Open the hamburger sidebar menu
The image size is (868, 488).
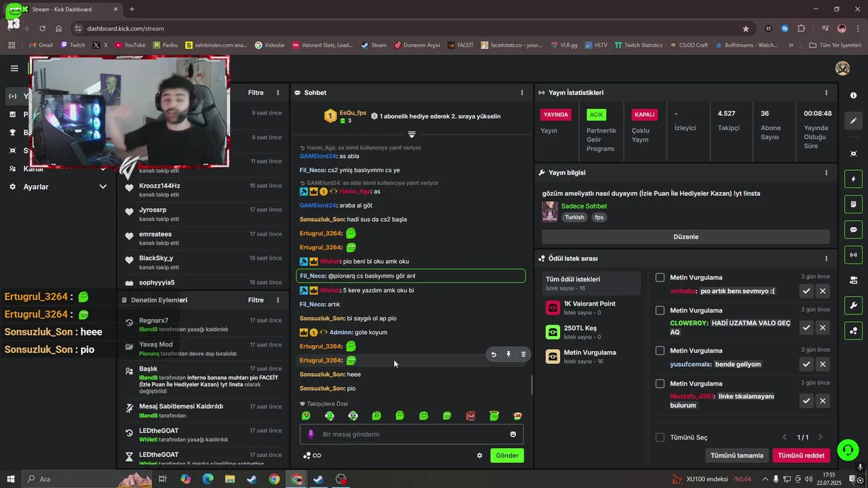pos(14,68)
